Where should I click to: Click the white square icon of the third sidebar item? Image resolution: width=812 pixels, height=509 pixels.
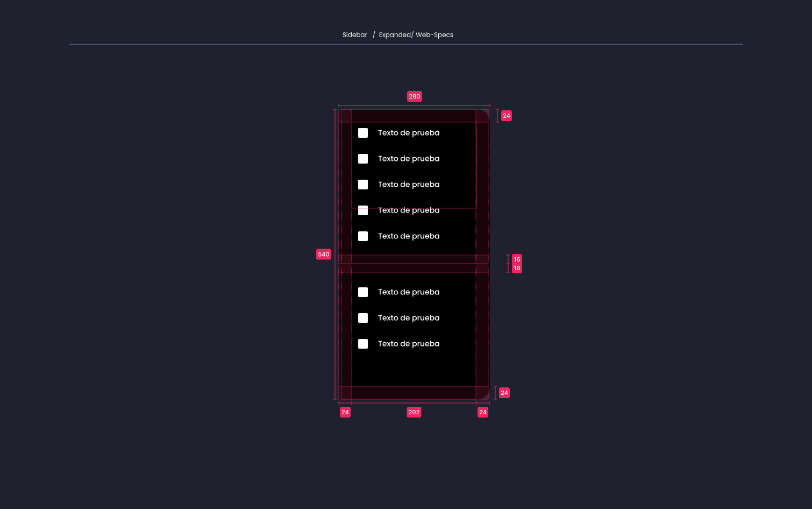(363, 185)
